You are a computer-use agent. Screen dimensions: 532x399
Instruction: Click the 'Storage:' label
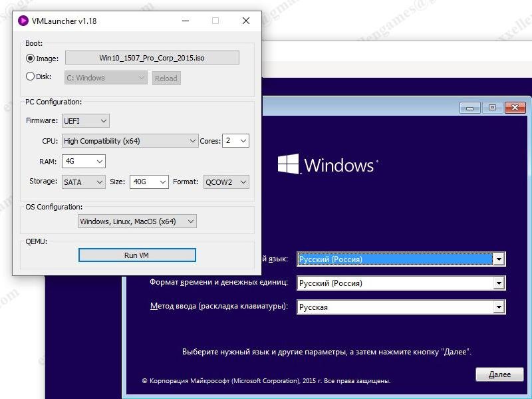[x=43, y=181]
